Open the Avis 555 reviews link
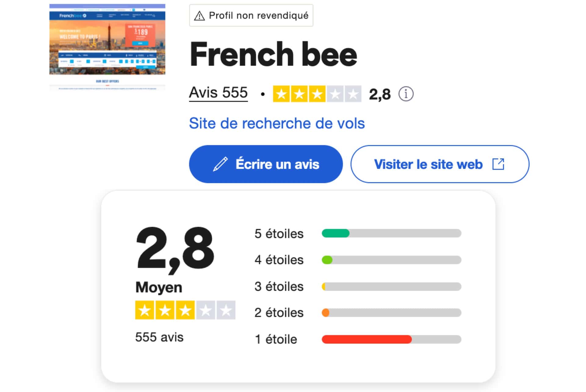 tap(218, 93)
